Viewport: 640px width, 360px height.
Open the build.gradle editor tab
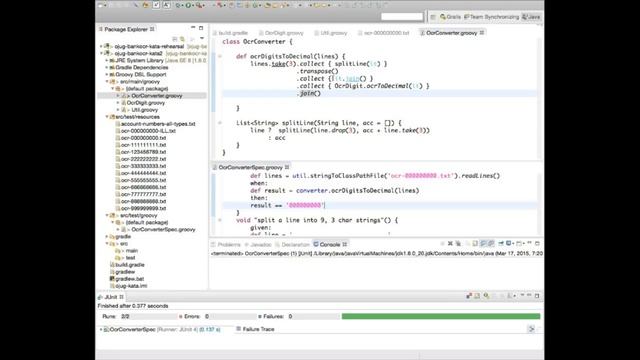pyautogui.click(x=230, y=33)
